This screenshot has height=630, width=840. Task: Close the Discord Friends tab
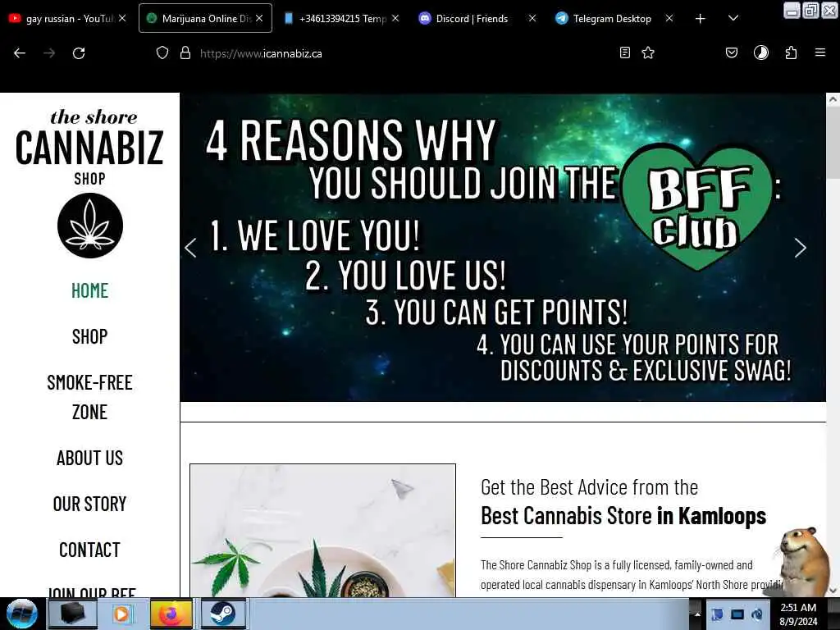[x=532, y=18]
